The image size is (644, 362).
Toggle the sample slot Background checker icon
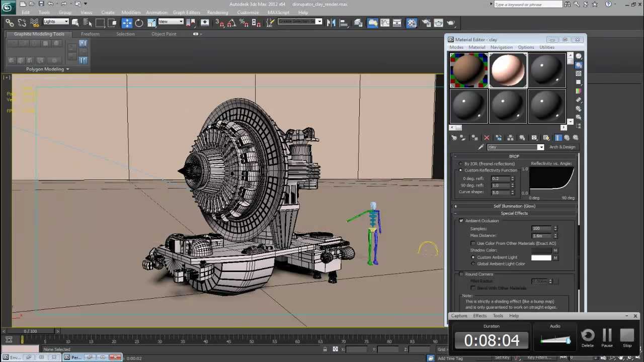coord(579,73)
